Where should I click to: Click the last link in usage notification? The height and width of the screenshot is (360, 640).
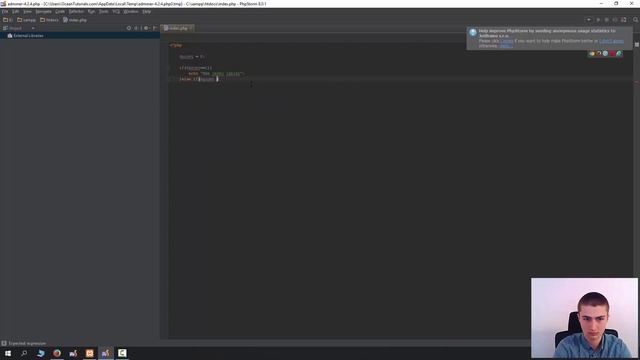point(505,46)
